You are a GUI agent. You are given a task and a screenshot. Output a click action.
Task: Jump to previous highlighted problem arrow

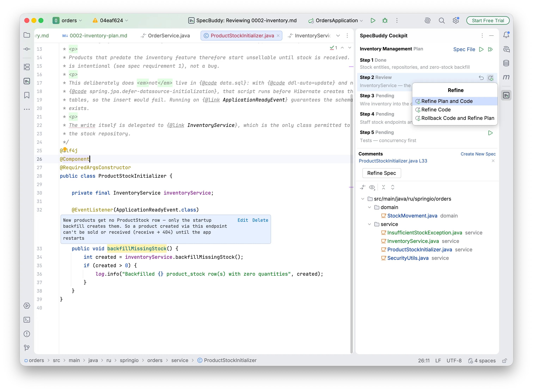(x=342, y=48)
